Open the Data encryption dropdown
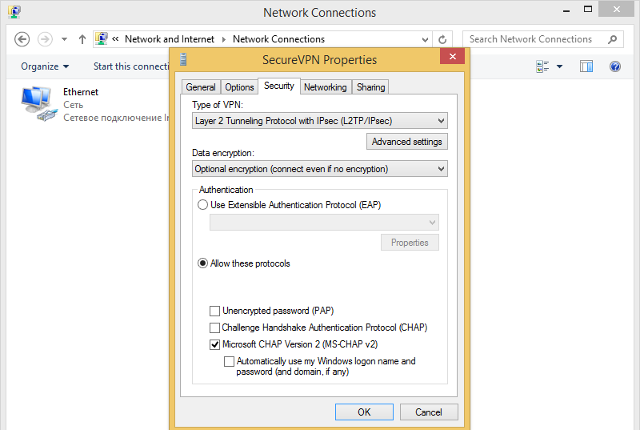Image resolution: width=640 pixels, height=430 pixels. 320,169
